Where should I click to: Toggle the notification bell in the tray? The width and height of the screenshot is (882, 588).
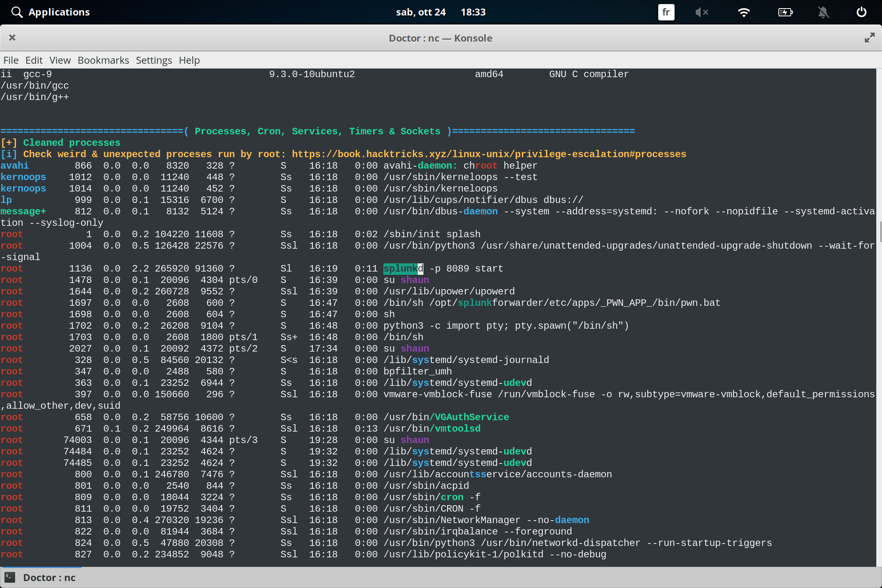pyautogui.click(x=823, y=12)
